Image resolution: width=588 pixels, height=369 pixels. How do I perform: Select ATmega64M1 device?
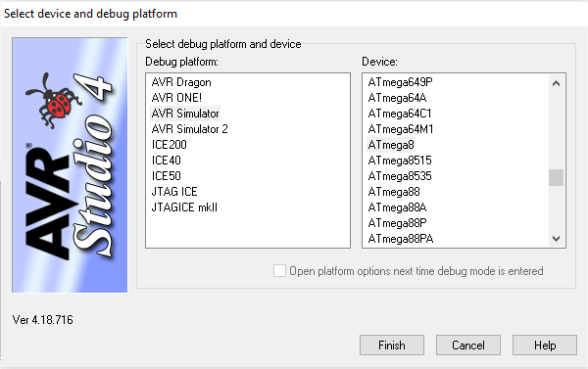pyautogui.click(x=401, y=129)
